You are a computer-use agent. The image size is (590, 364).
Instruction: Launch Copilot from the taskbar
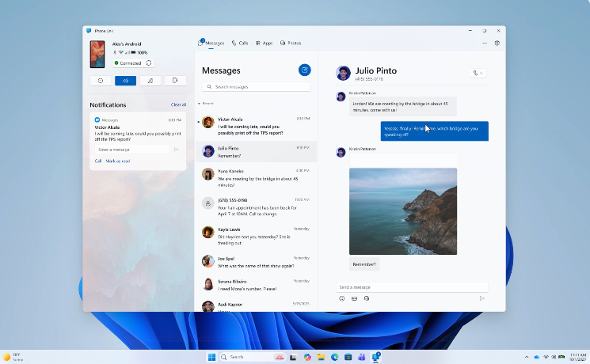point(307,357)
